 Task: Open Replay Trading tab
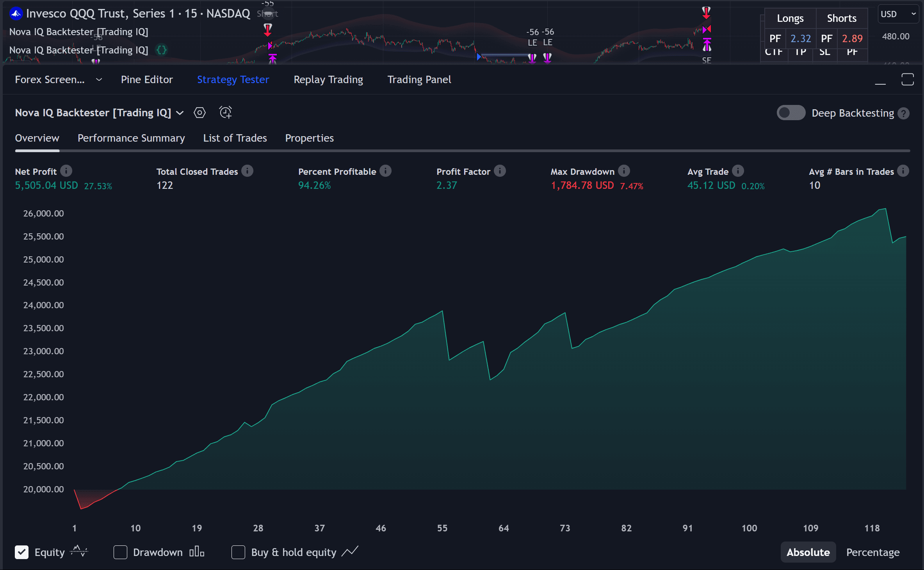328,80
